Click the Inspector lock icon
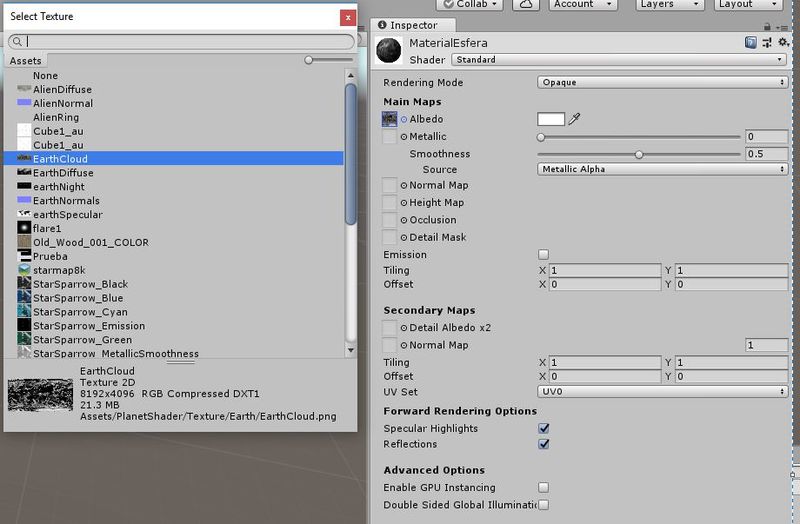 point(767,27)
